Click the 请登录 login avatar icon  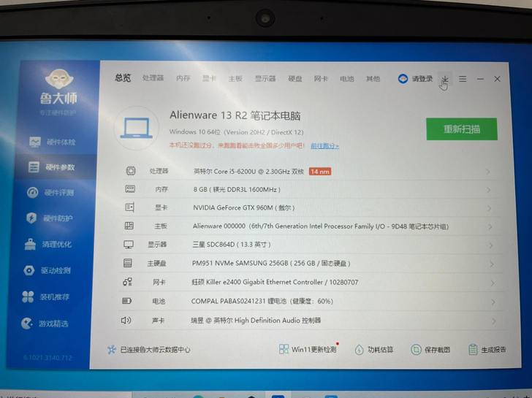(x=403, y=79)
